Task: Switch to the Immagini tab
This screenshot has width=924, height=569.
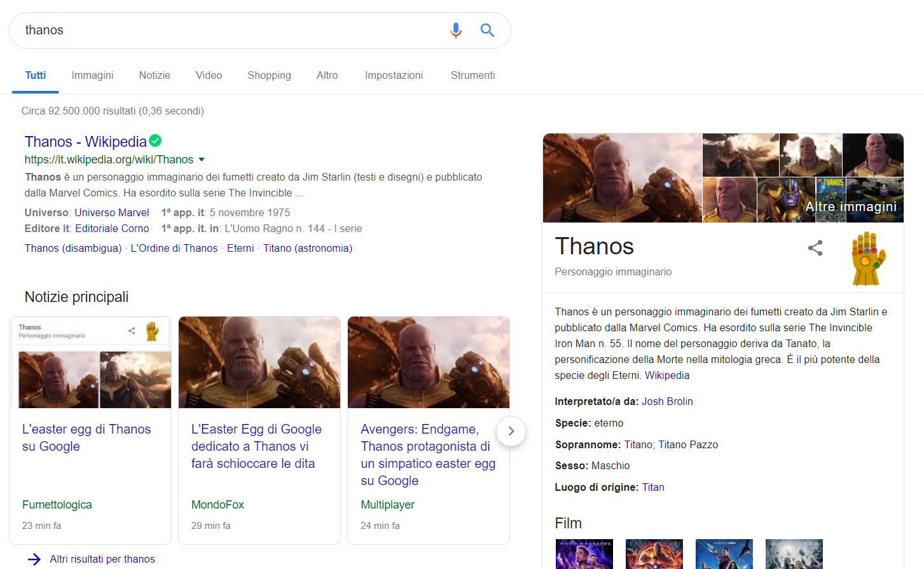Action: click(x=92, y=75)
